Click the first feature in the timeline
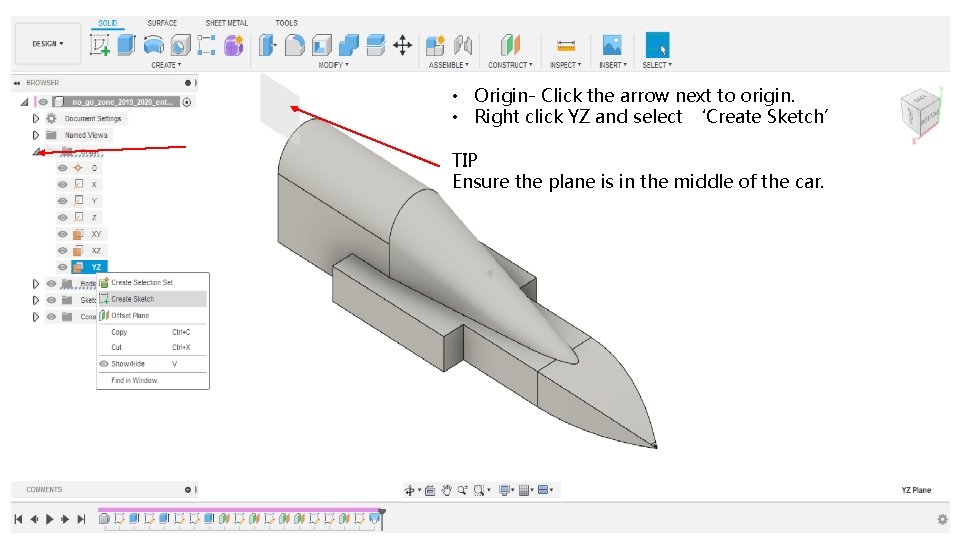 point(105,519)
